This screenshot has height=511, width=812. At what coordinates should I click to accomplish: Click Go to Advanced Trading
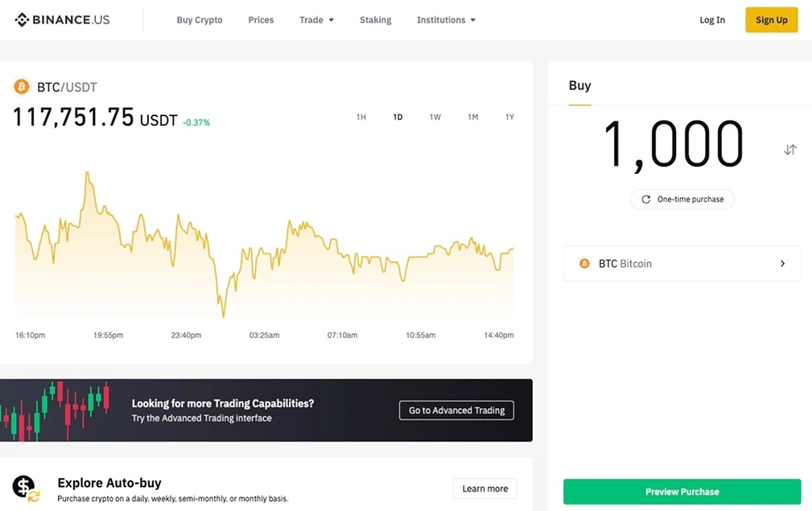click(456, 410)
